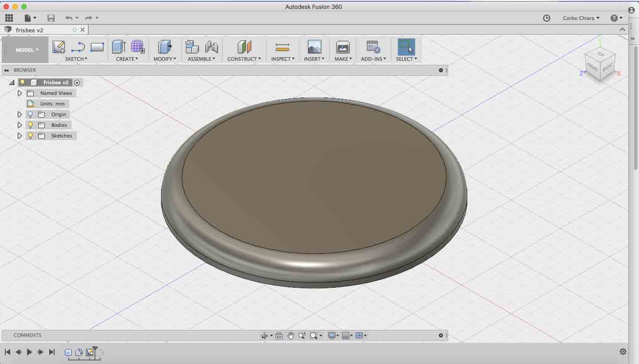This screenshot has height=364, width=639.
Task: Collapse the frisbee v2 root node
Action: pos(12,82)
